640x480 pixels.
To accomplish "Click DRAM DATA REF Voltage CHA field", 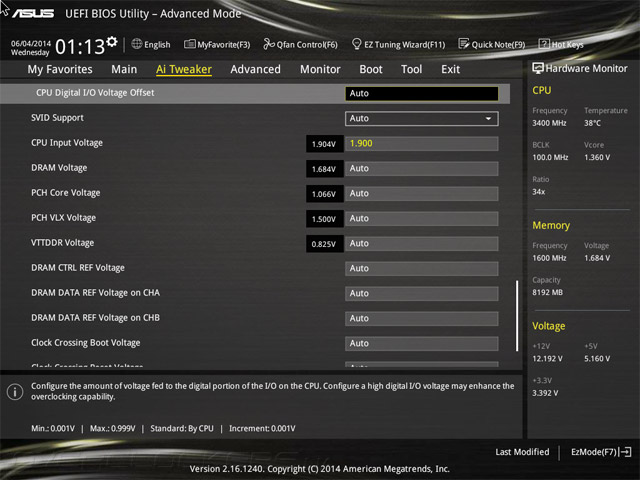I will click(422, 293).
